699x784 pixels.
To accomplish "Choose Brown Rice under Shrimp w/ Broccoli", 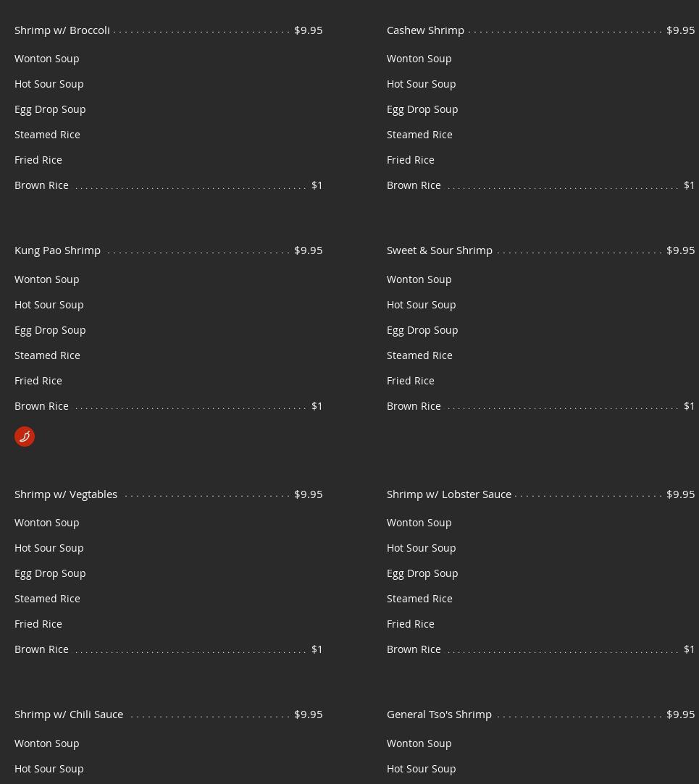I will click(41, 185).
